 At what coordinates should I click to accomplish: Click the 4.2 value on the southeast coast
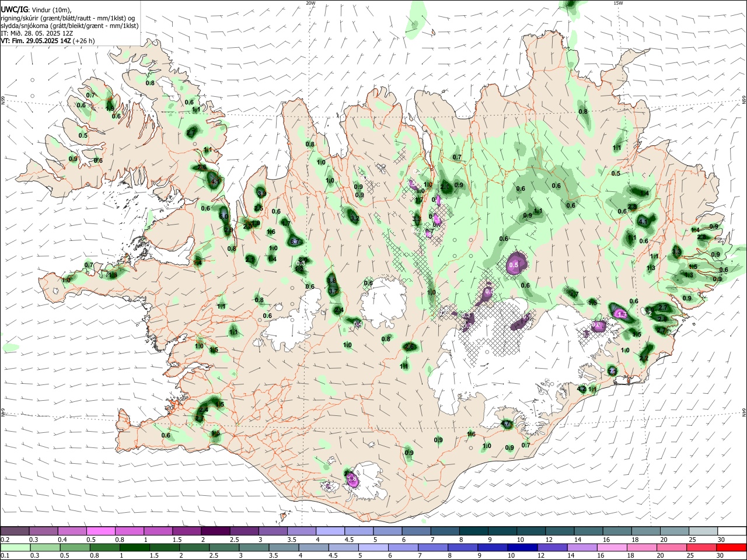(581, 388)
